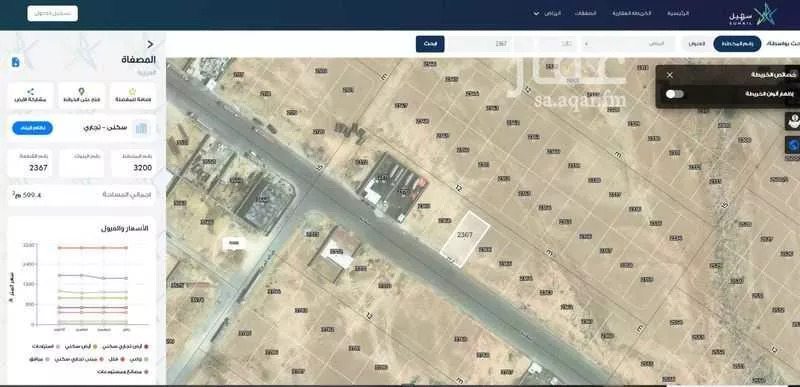Open the home page nav link
The width and height of the screenshot is (800, 387).
[678, 13]
